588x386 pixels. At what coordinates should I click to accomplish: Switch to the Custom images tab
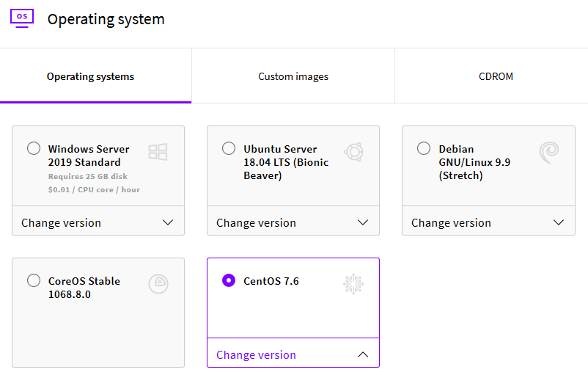coord(293,76)
